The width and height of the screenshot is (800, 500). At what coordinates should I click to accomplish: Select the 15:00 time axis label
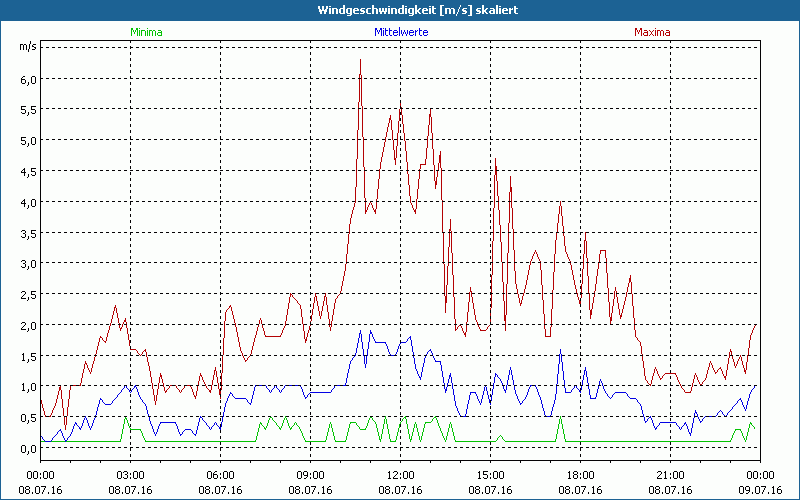click(x=491, y=475)
